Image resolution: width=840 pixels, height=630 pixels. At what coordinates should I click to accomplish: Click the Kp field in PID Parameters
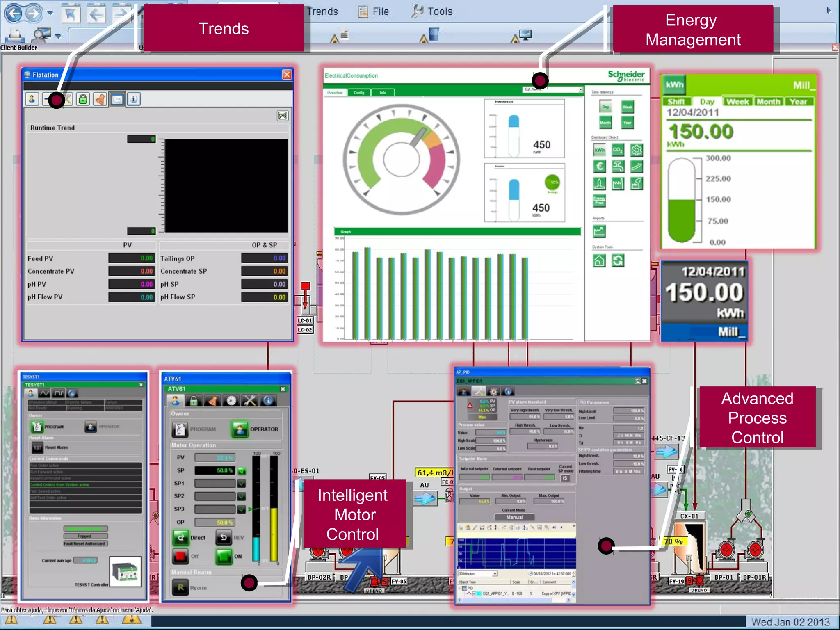point(628,428)
